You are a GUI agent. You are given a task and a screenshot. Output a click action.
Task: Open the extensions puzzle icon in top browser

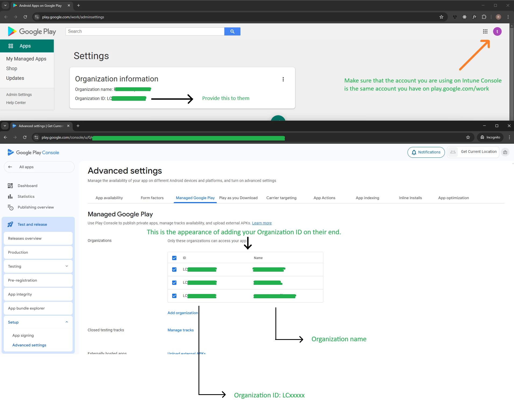484,17
